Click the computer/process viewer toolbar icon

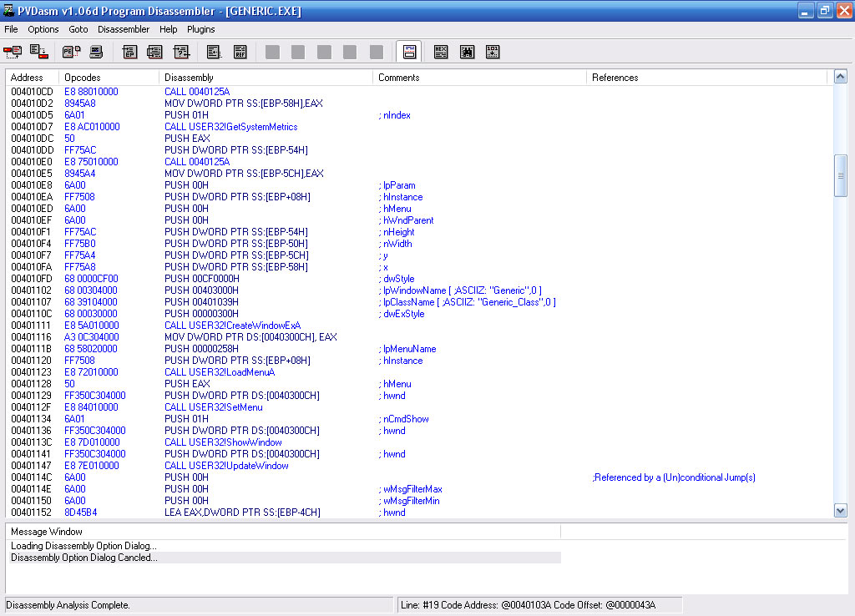click(x=97, y=52)
